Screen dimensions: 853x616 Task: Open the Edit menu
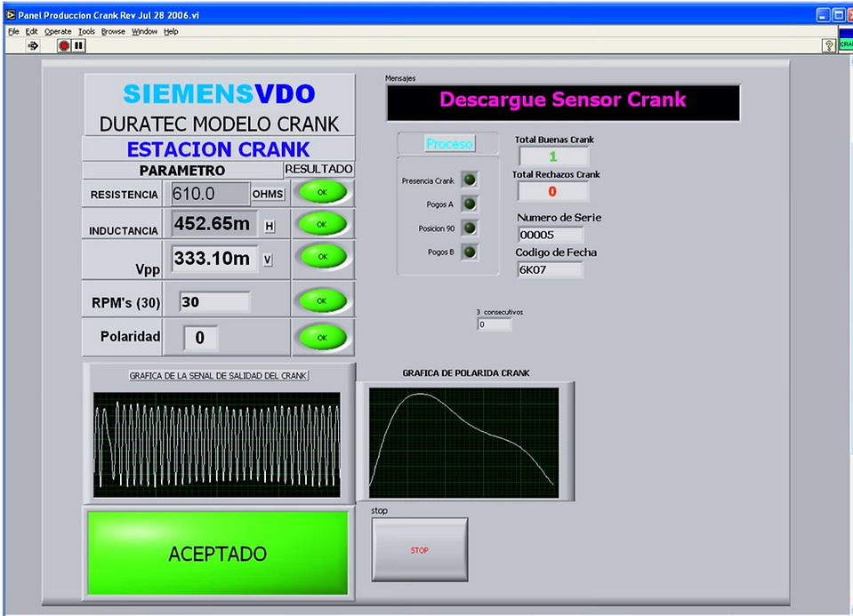(31, 31)
